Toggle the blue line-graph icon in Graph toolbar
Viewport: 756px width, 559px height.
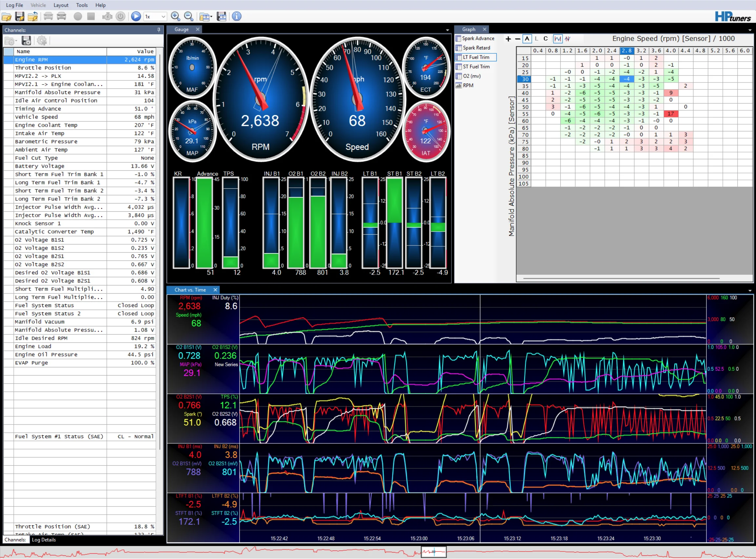557,39
